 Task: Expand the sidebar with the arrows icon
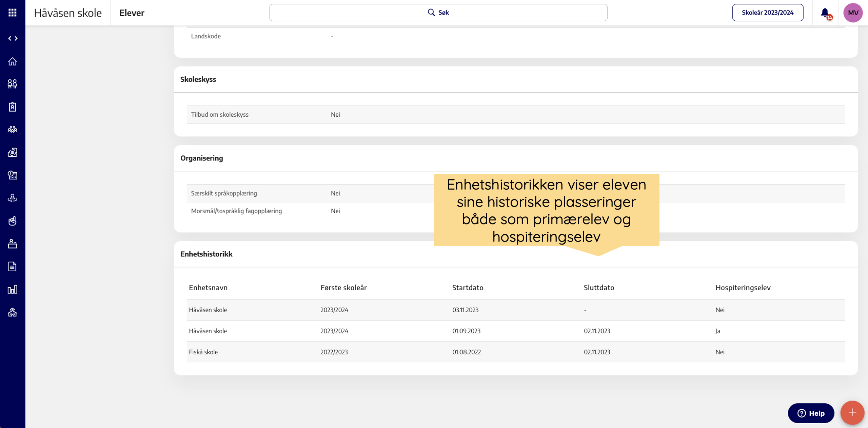click(13, 38)
